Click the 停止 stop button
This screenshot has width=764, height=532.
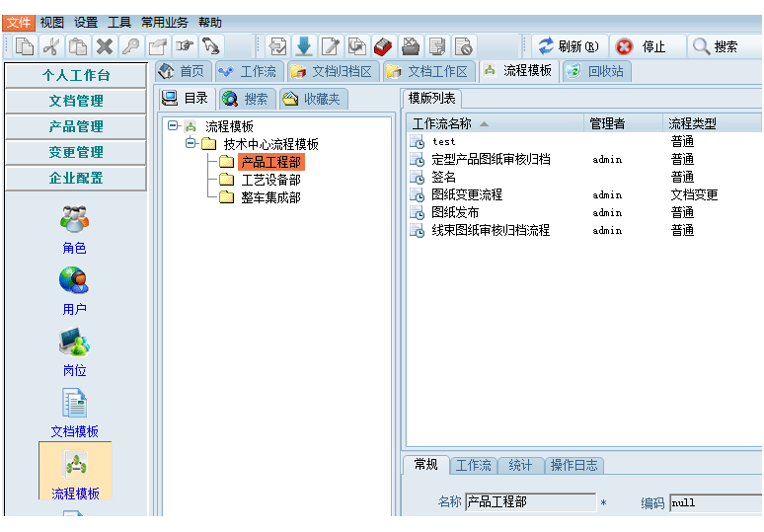[x=642, y=46]
